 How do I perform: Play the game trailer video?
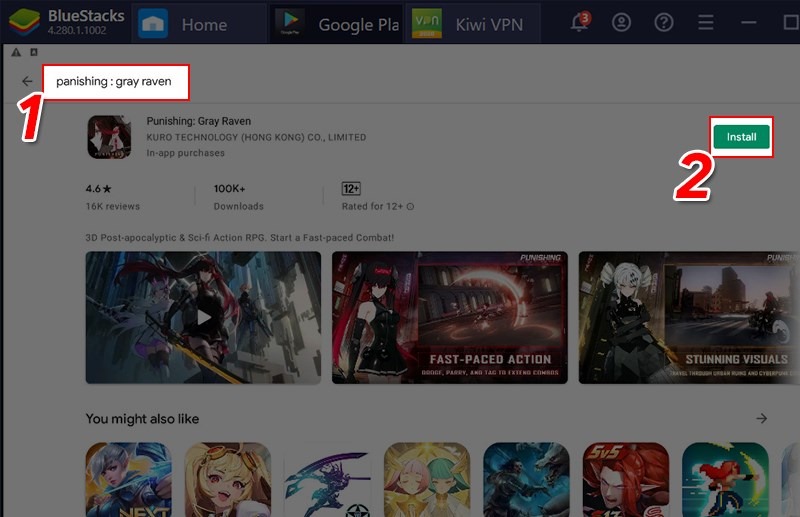point(203,317)
